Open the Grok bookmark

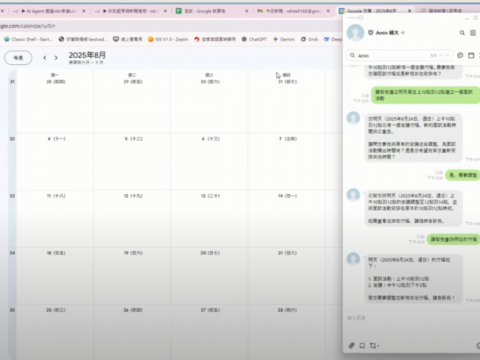(x=310, y=39)
